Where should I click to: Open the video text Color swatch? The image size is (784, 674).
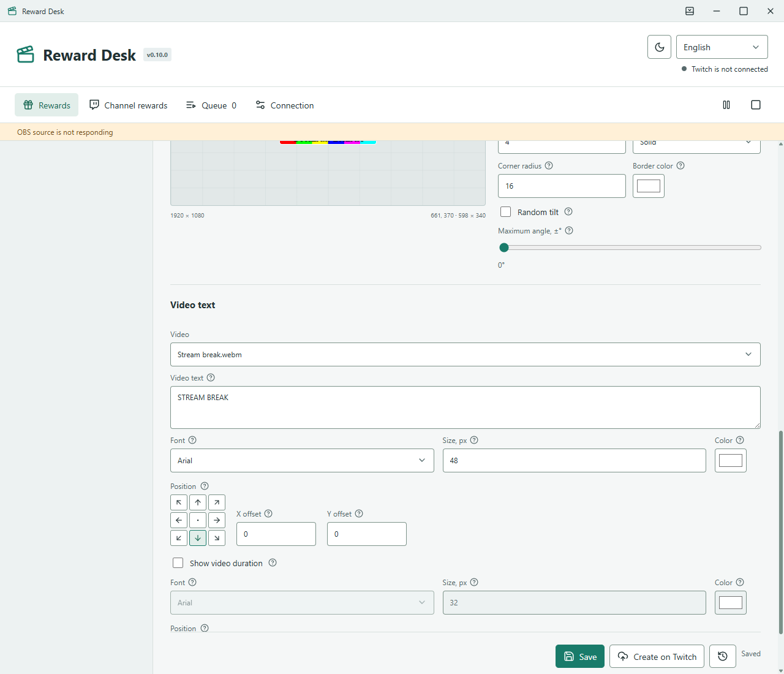click(731, 460)
